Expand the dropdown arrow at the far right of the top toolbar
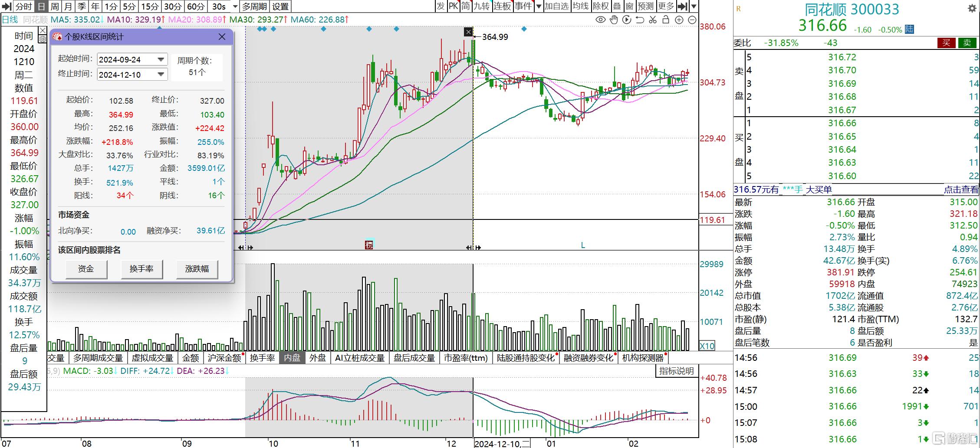 coord(694,6)
